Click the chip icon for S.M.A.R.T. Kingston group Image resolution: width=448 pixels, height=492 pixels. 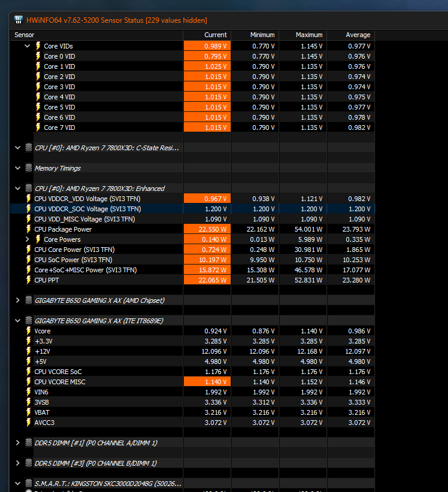pos(29,484)
